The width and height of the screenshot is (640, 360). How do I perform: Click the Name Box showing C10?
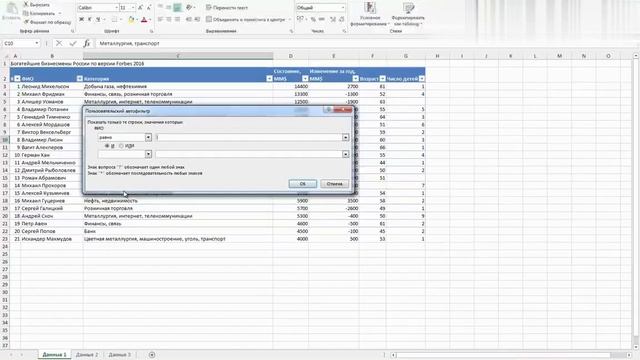[x=18, y=43]
